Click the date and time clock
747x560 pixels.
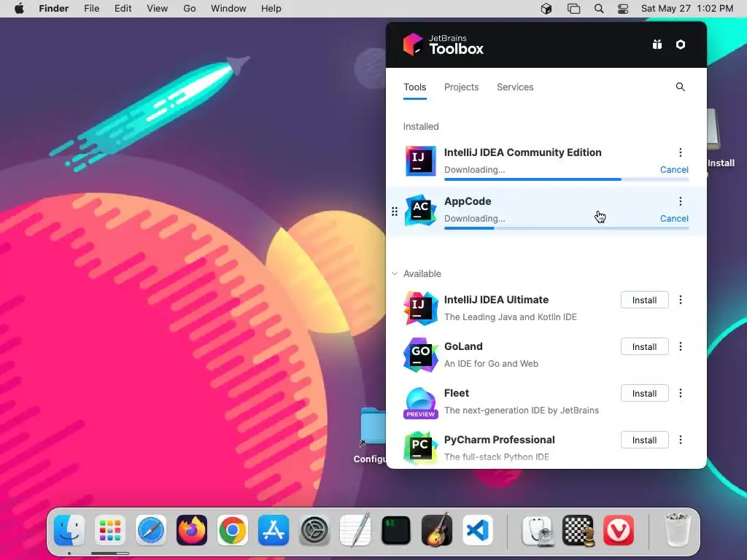(x=687, y=9)
